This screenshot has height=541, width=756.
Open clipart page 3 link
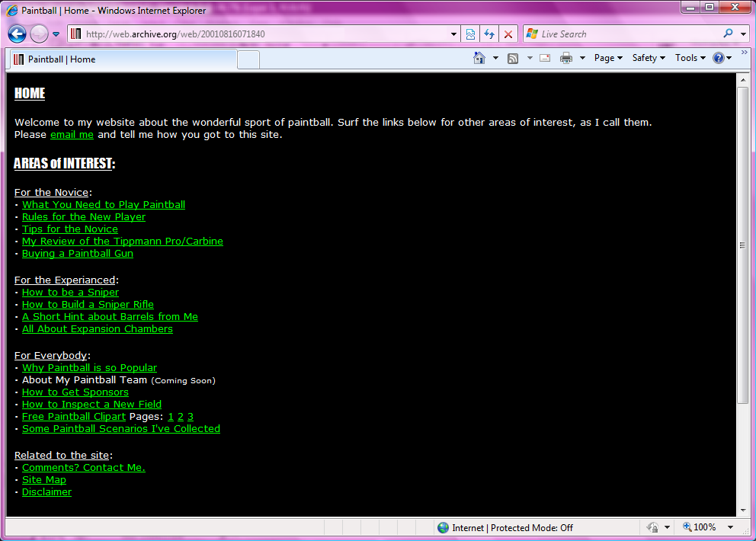(x=191, y=417)
